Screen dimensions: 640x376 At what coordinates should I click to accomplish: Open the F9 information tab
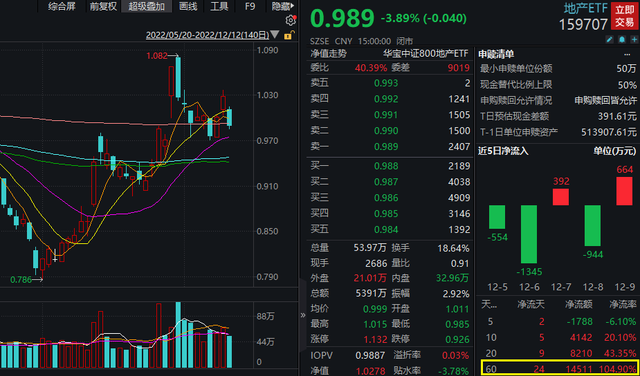point(250,7)
